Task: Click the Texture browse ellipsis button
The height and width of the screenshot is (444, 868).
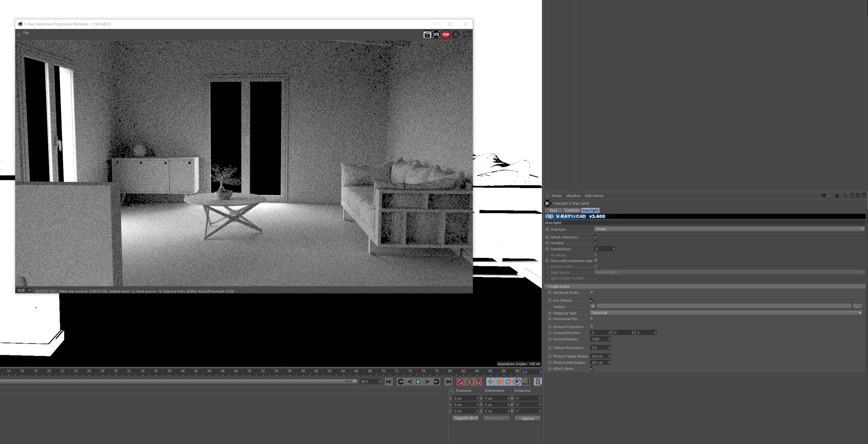Action: tap(857, 306)
